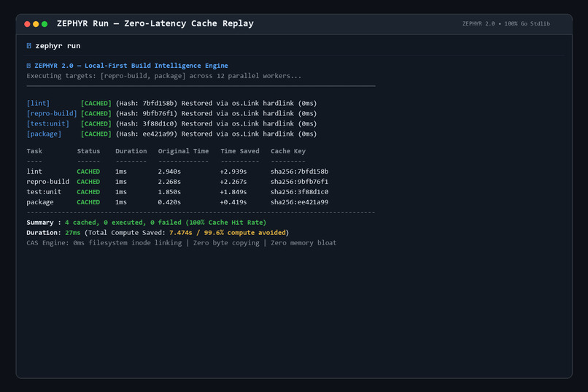Click the [test:unit] log tag

47,123
